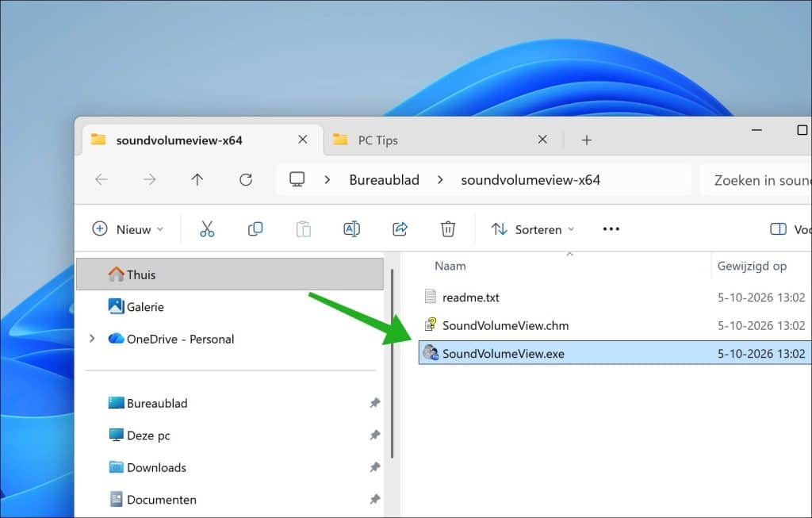Open Galerie in the navigation pane

[x=145, y=307]
